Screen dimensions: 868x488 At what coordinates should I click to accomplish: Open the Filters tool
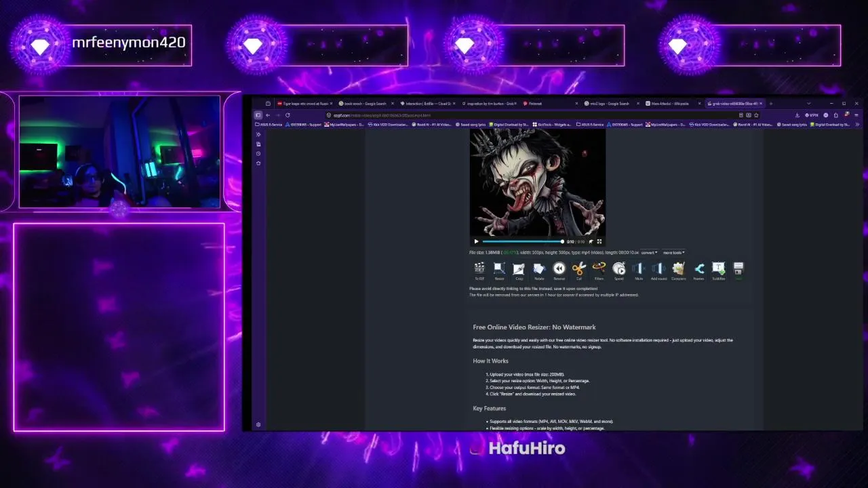[599, 271]
